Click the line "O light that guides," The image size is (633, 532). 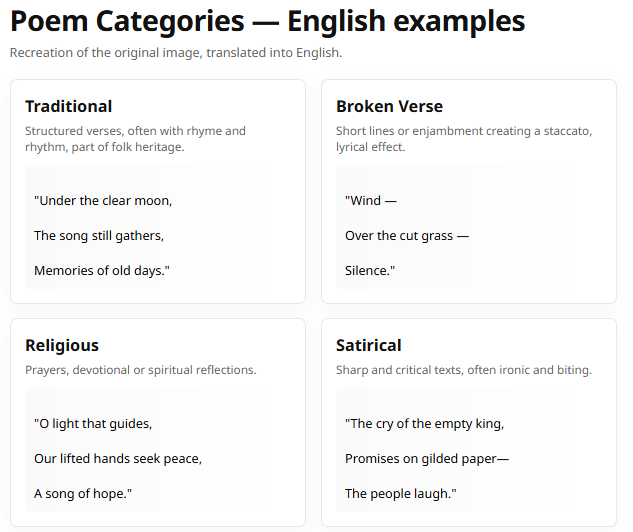click(x=93, y=423)
